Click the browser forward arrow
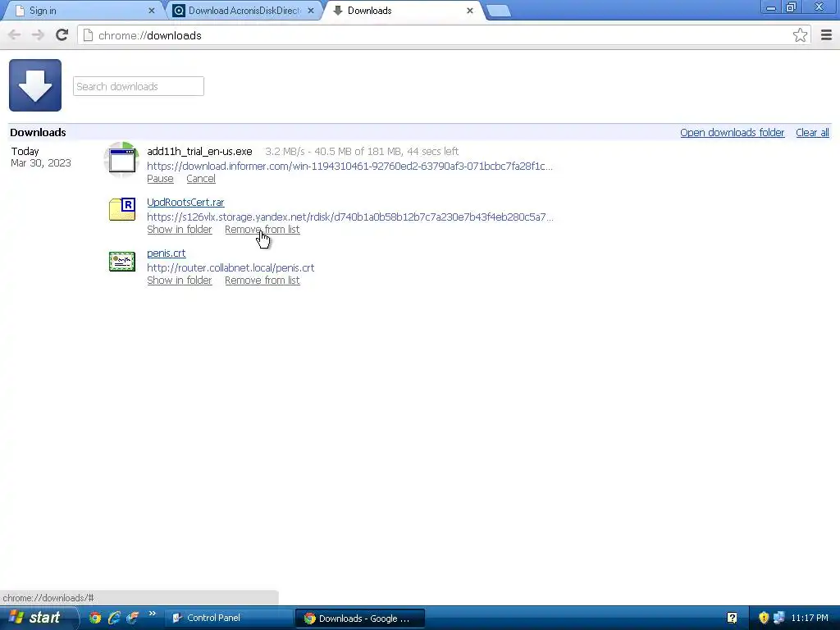The height and width of the screenshot is (630, 840). pyautogui.click(x=38, y=35)
